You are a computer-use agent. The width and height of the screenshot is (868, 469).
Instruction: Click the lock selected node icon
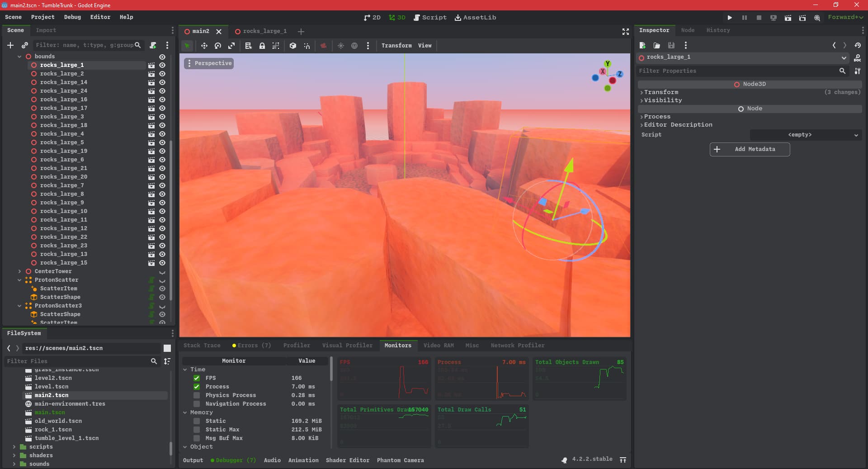tap(262, 46)
